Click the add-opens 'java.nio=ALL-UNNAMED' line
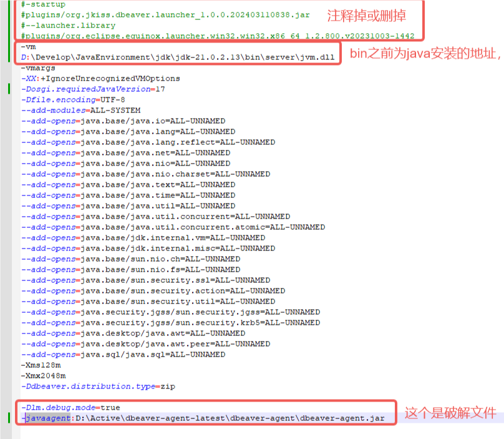Viewport: 504px width, 439px height. click(125, 164)
